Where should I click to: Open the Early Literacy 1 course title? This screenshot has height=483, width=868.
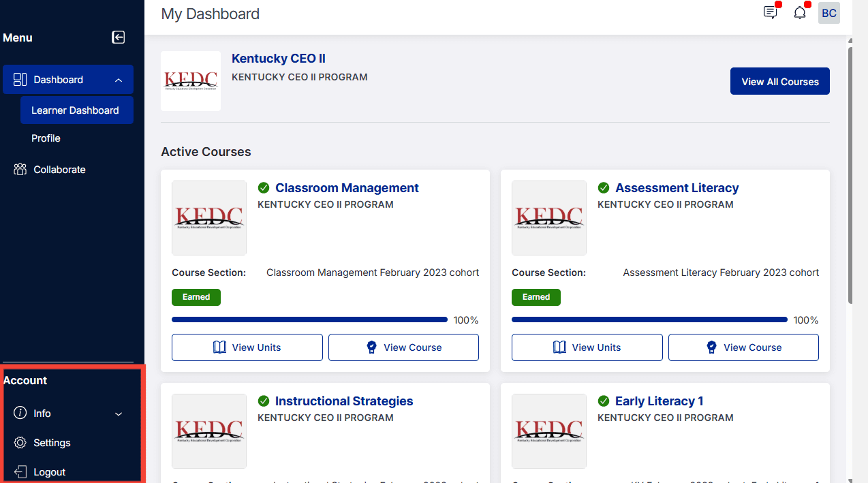click(x=659, y=401)
